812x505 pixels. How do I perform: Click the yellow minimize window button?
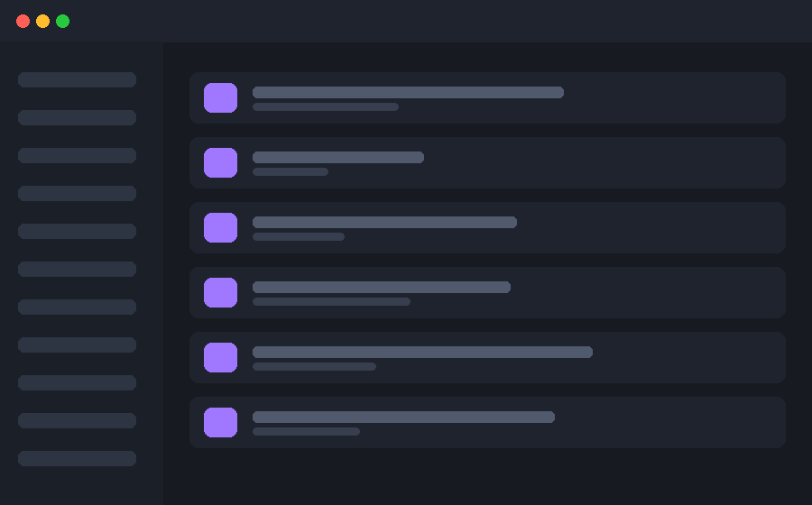pyautogui.click(x=43, y=22)
